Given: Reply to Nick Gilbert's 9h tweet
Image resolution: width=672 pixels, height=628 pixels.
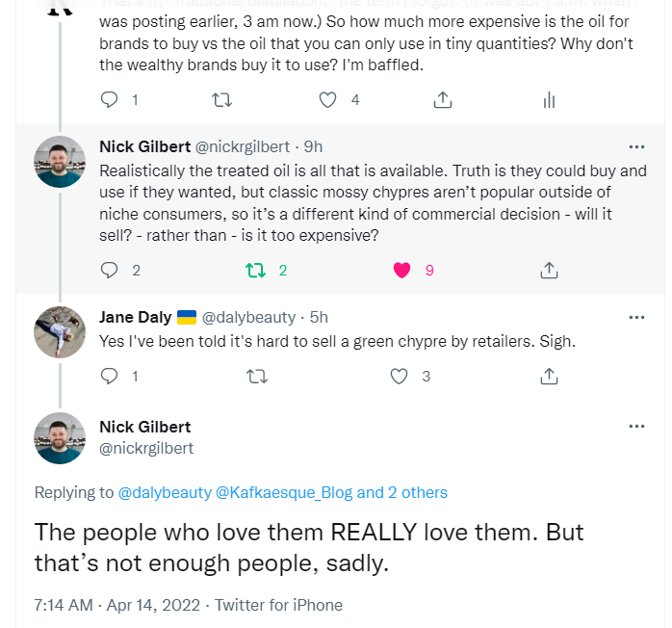Looking at the screenshot, I should click(x=110, y=270).
